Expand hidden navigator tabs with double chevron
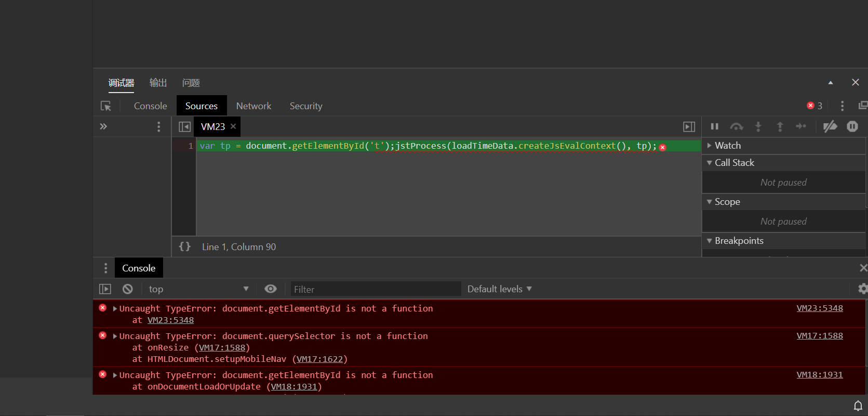Viewport: 868px width, 416px height. click(x=103, y=126)
